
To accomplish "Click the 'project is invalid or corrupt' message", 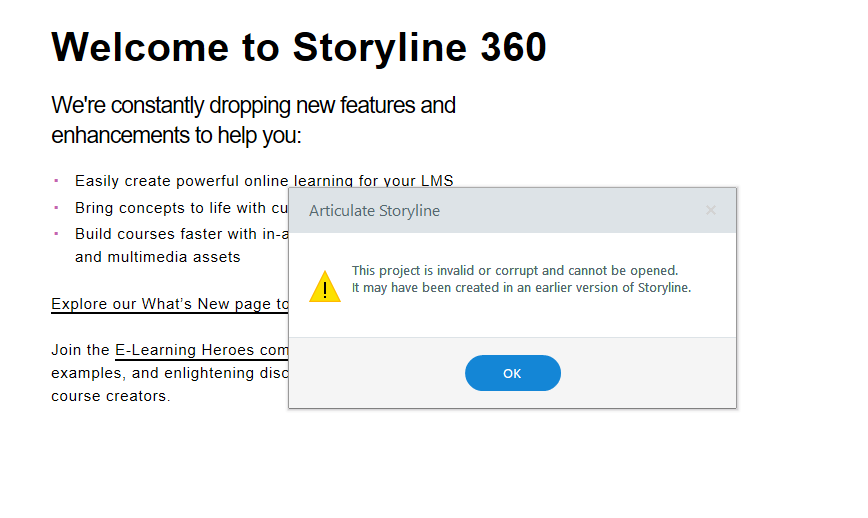I will (x=514, y=270).
